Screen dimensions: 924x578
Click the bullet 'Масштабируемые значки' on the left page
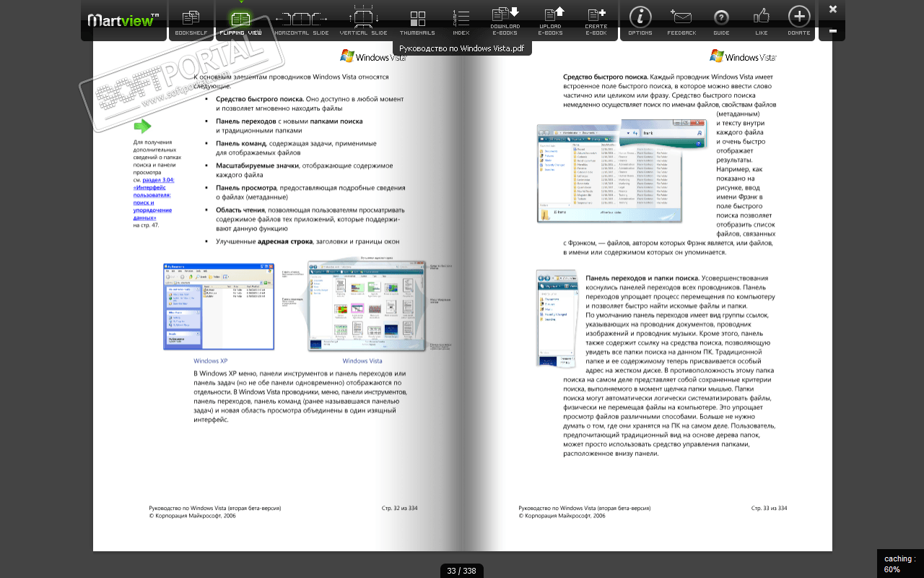[x=257, y=165]
